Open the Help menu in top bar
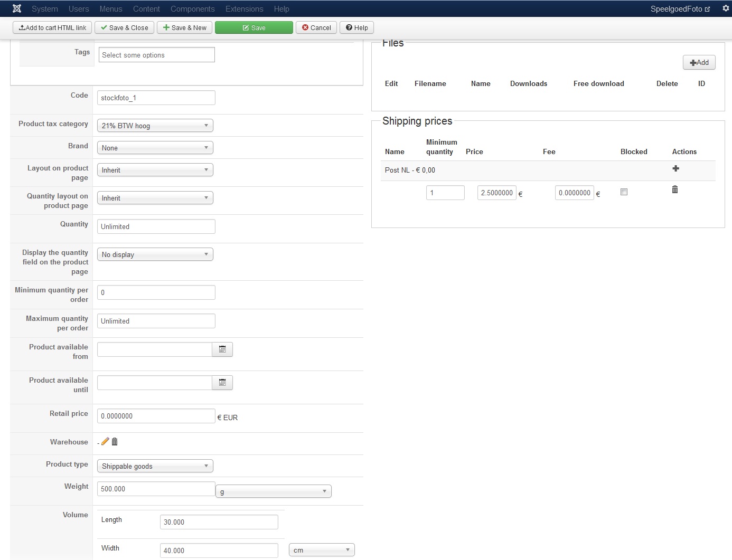732x560 pixels. (281, 8)
